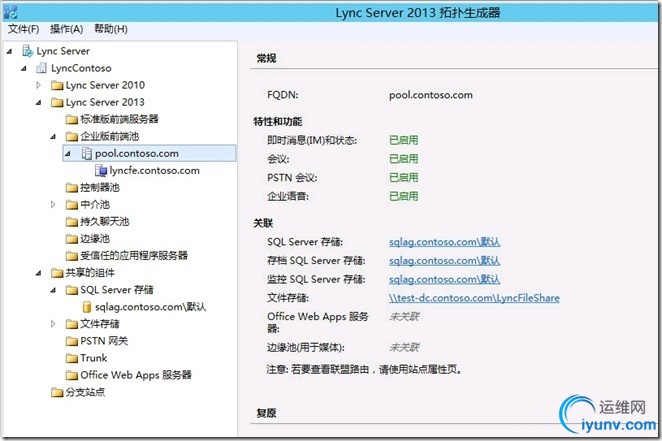Click the 企业版前端池 folder icon

72,136
